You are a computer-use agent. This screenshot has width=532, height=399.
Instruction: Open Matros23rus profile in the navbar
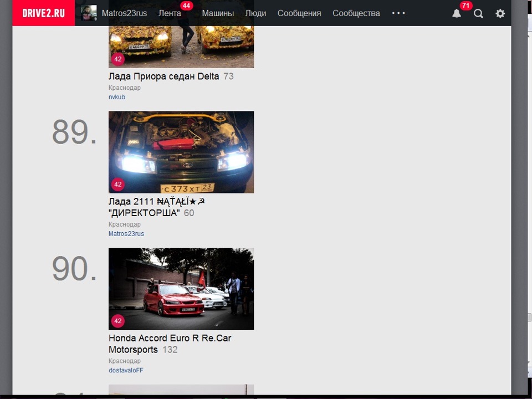click(124, 13)
